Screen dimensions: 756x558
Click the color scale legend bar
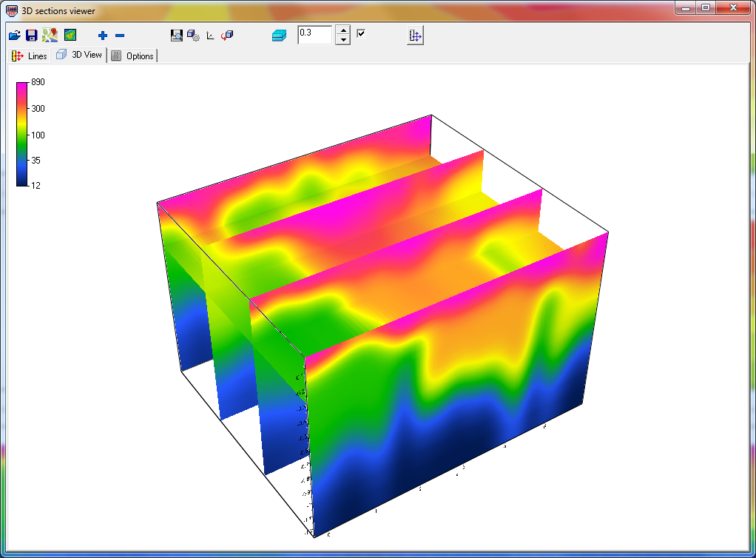[x=22, y=133]
